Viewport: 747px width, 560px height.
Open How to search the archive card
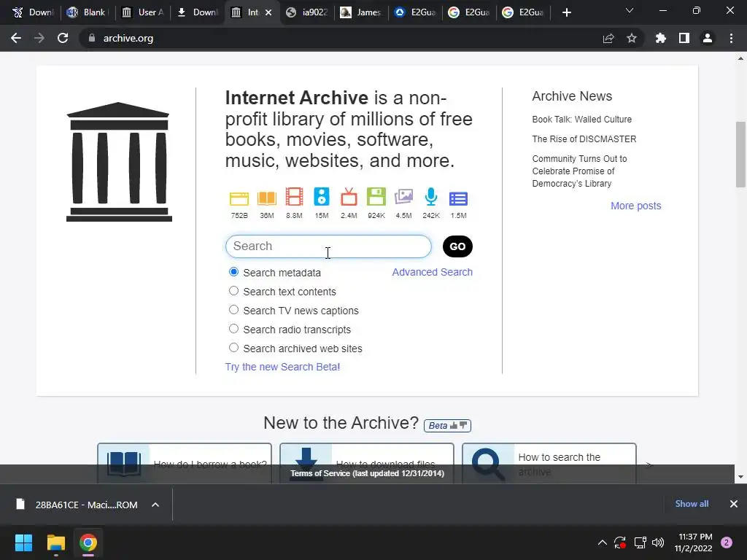[549, 464]
